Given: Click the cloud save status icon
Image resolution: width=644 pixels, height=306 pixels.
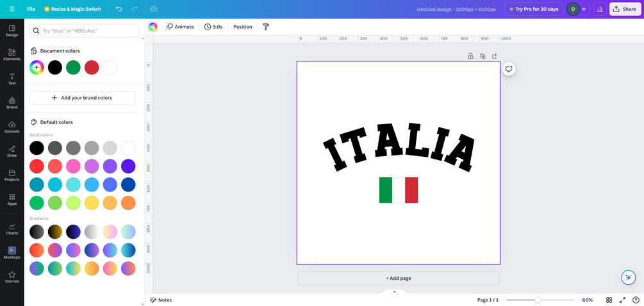Looking at the screenshot, I should pyautogui.click(x=154, y=9).
